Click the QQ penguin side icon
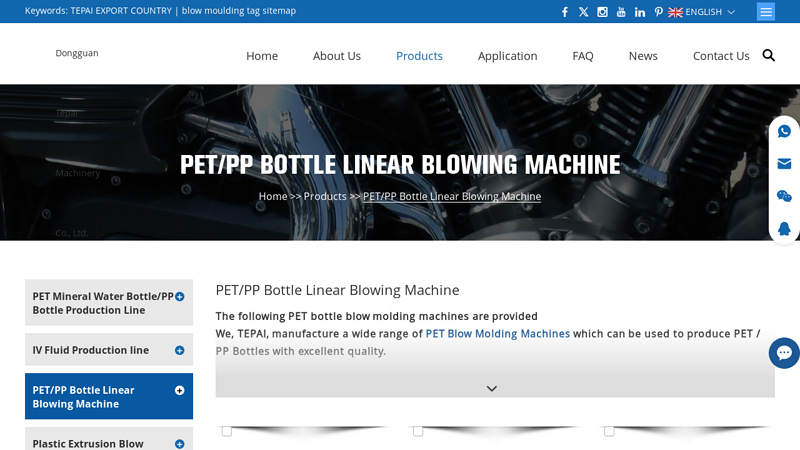The width and height of the screenshot is (800, 450). (x=784, y=229)
